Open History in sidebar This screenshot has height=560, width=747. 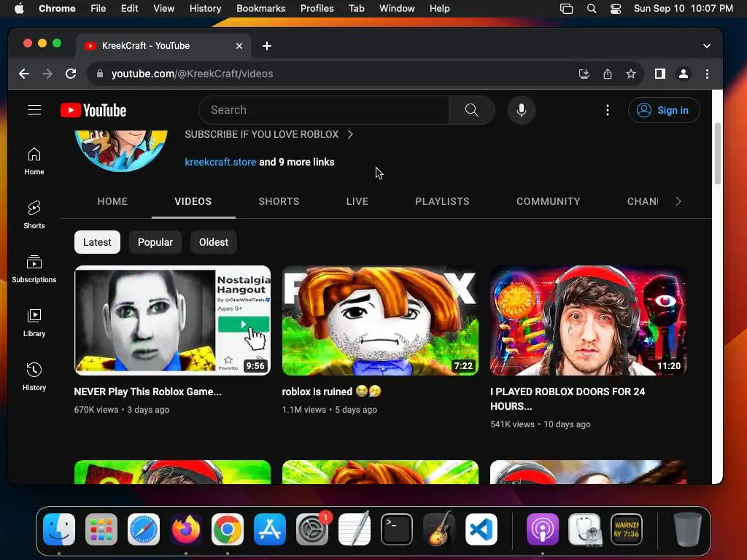point(34,377)
